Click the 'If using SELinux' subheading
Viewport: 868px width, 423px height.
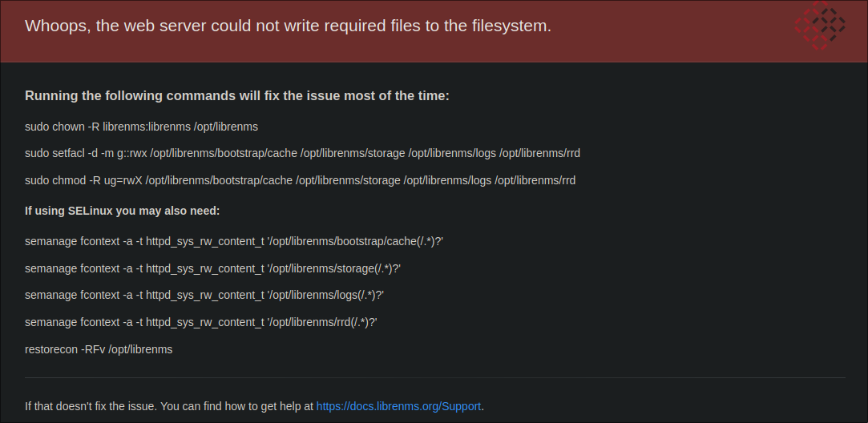pos(123,211)
